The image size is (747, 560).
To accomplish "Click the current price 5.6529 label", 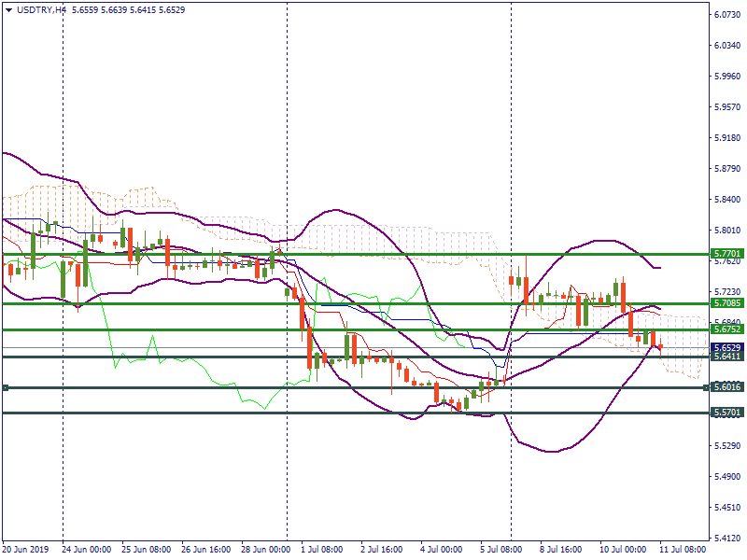I will coord(726,347).
